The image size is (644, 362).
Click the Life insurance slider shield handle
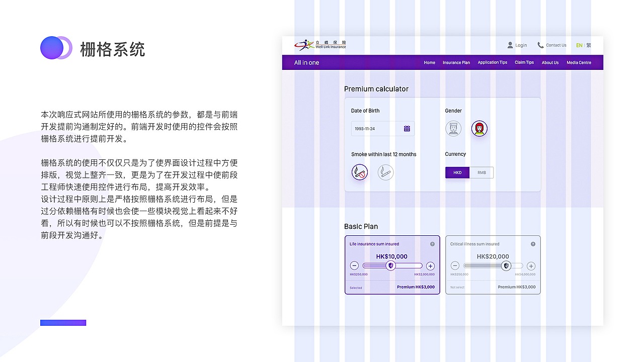(x=391, y=265)
